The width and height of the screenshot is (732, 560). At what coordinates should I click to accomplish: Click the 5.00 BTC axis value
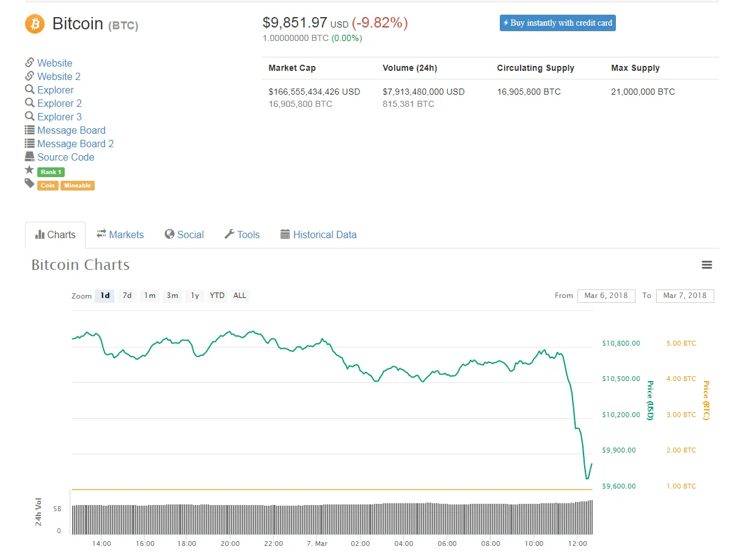pyautogui.click(x=681, y=343)
